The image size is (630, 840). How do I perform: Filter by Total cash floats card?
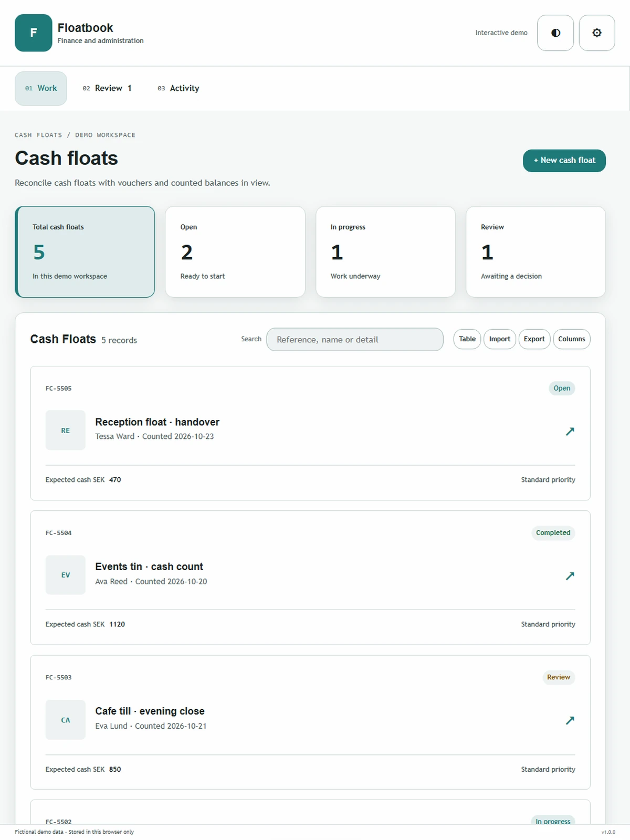85,251
